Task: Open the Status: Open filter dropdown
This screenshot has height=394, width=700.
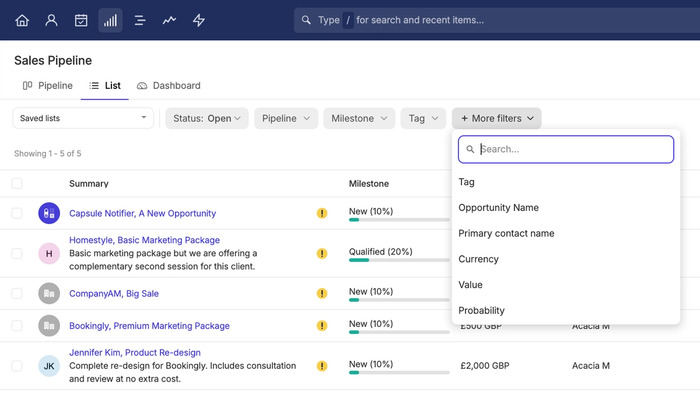Action: 207,118
